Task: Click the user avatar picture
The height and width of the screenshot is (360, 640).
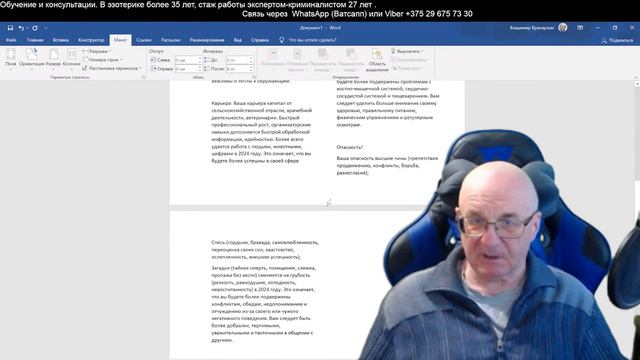Action: coord(563,27)
